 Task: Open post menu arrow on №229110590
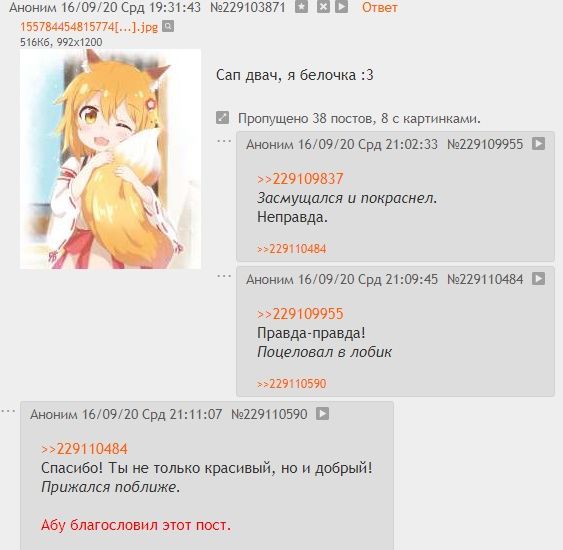(322, 414)
